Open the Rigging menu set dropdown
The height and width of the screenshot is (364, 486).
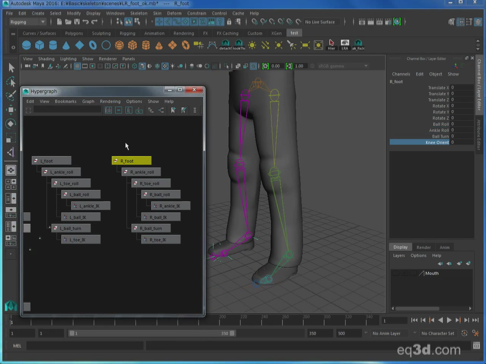click(x=27, y=22)
